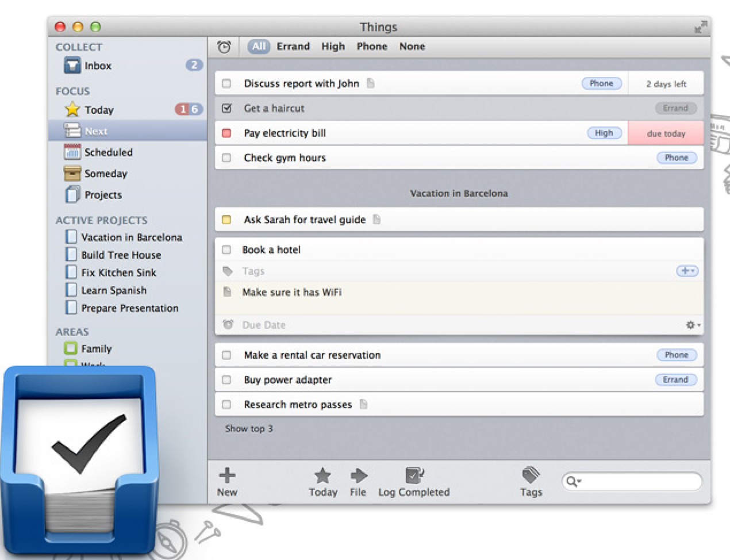Toggle full screen with the arrows icon
Image resolution: width=730 pixels, height=560 pixels.
(x=700, y=26)
